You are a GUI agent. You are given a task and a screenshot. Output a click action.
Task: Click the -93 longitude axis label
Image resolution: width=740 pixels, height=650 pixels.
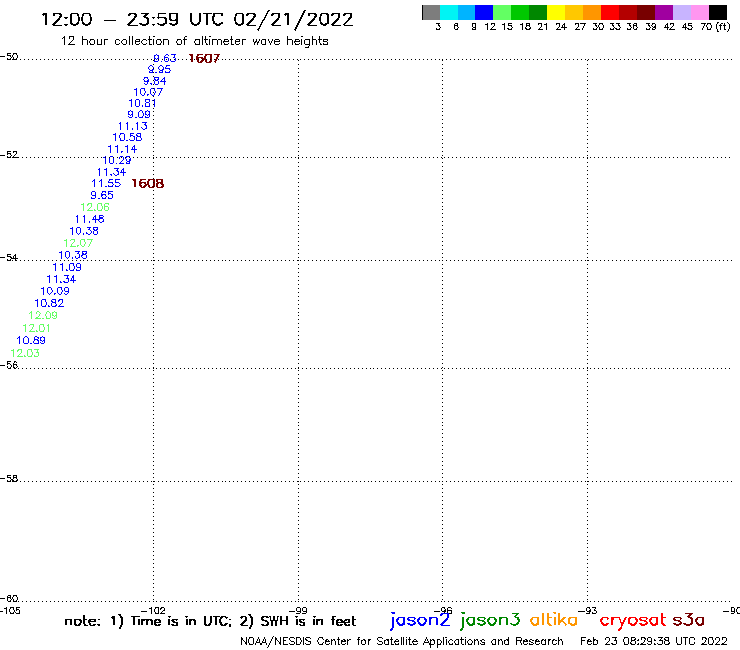pyautogui.click(x=588, y=610)
